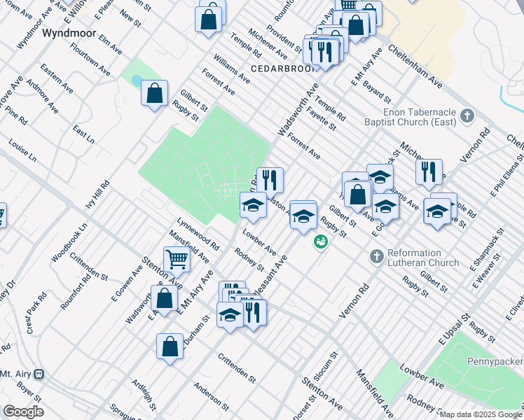Select the Boyer St label
The image size is (524, 420).
pos(29,391)
